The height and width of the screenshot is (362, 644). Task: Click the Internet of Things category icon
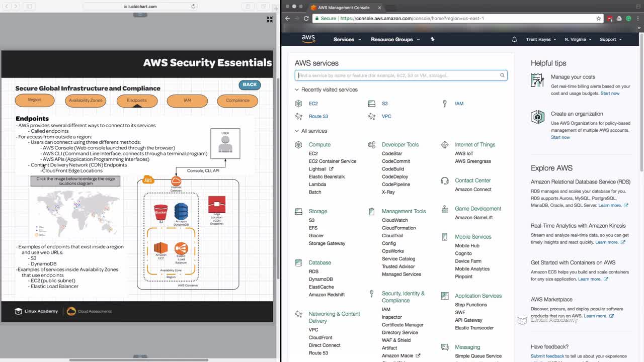[444, 145]
